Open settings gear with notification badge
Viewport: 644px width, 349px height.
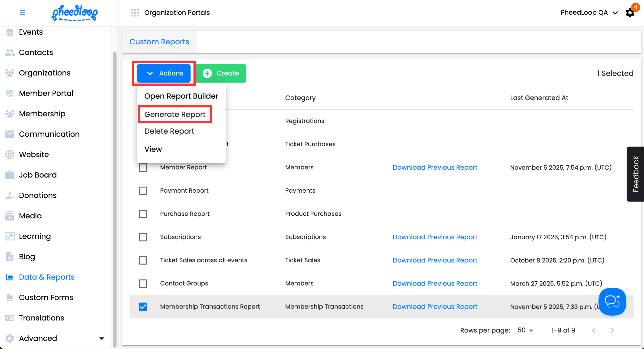[x=630, y=13]
